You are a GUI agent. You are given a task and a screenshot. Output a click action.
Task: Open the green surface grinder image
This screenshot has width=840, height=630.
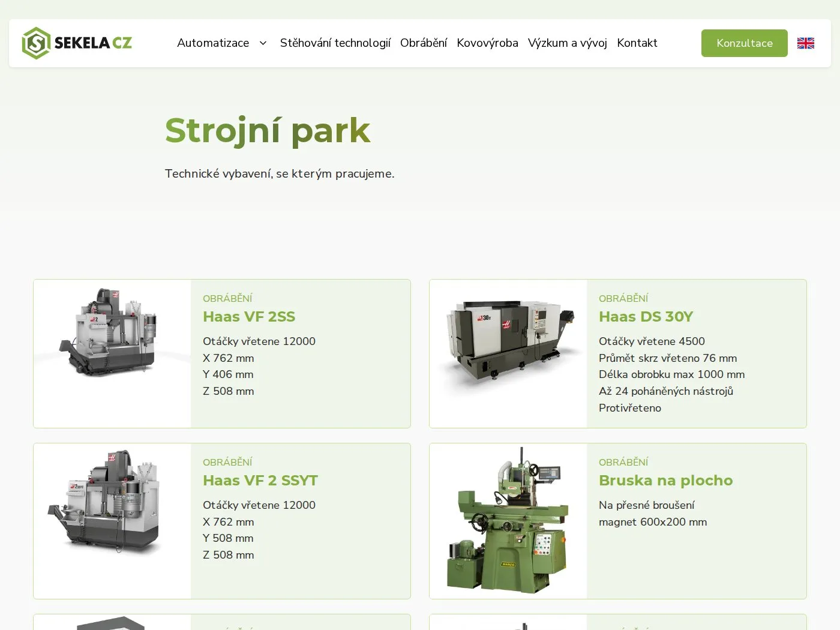(x=508, y=521)
